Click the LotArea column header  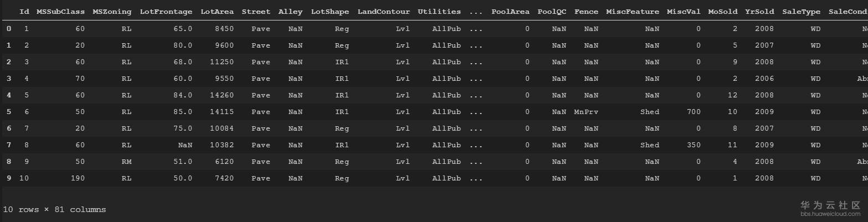tap(217, 12)
